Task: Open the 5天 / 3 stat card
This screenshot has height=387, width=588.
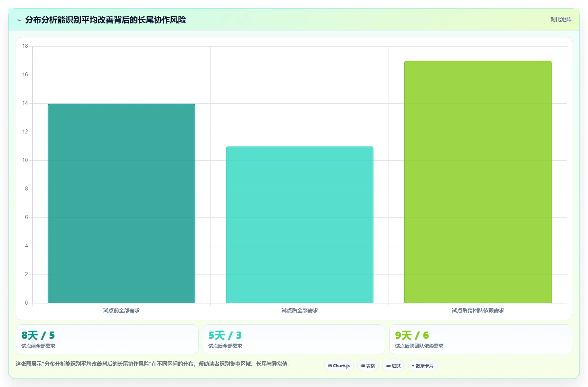Action: pyautogui.click(x=294, y=339)
